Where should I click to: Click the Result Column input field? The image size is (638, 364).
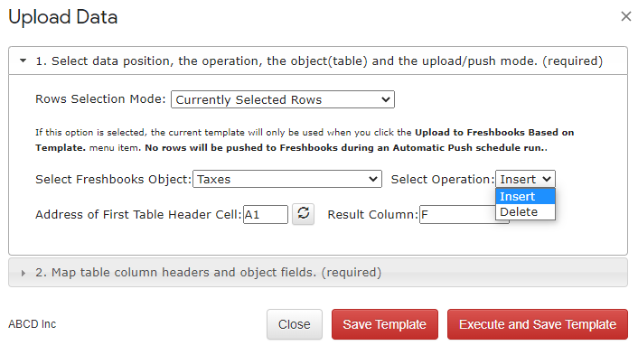coord(458,214)
